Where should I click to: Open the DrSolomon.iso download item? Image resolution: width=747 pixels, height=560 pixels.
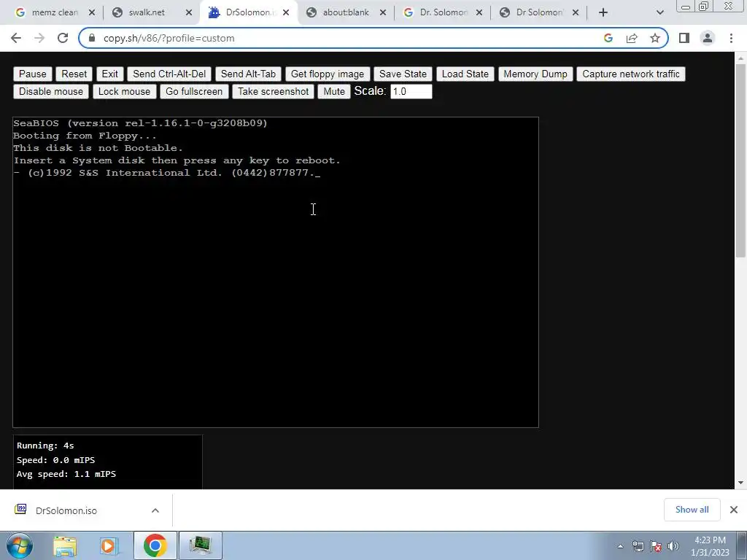(66, 510)
